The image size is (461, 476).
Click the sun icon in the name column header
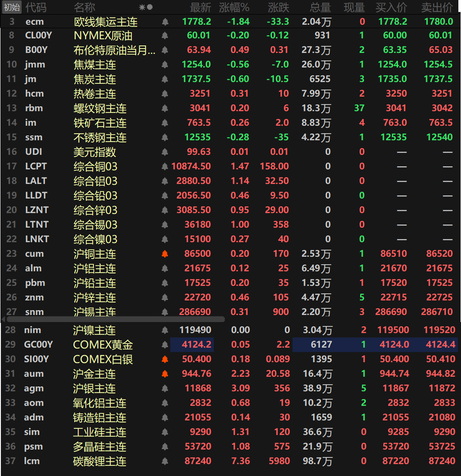point(140,7)
